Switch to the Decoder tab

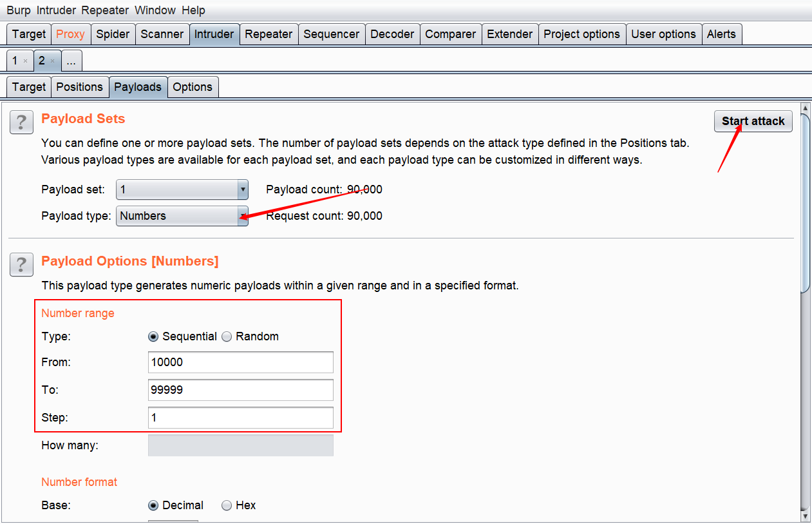pos(392,34)
